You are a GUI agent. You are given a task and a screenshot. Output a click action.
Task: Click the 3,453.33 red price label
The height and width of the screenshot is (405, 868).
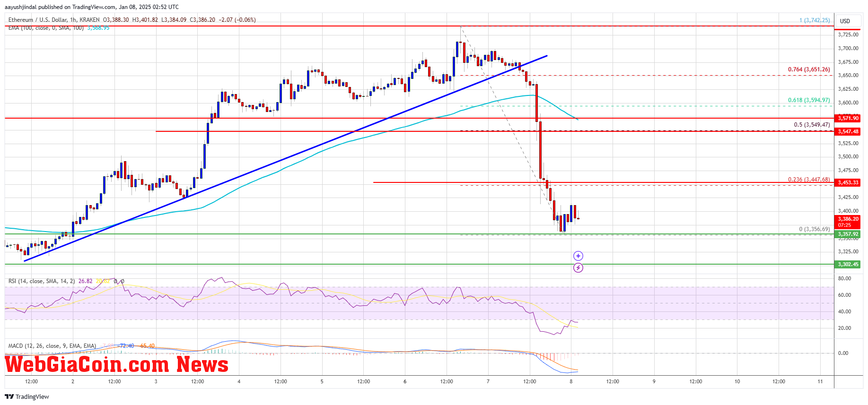(x=848, y=182)
